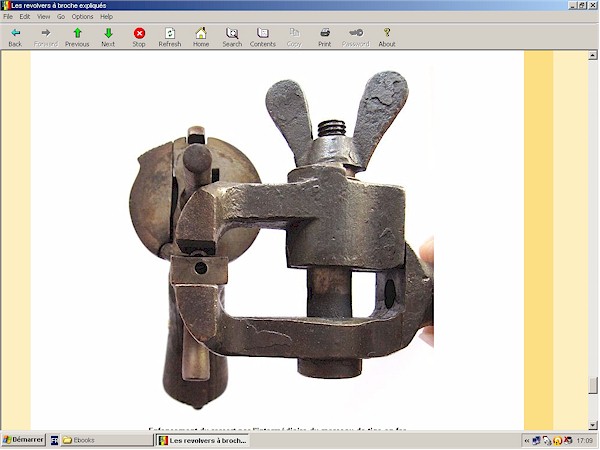The image size is (600, 450).
Task: Click the quick launch icon beside Démarrer
Action: (x=54, y=440)
